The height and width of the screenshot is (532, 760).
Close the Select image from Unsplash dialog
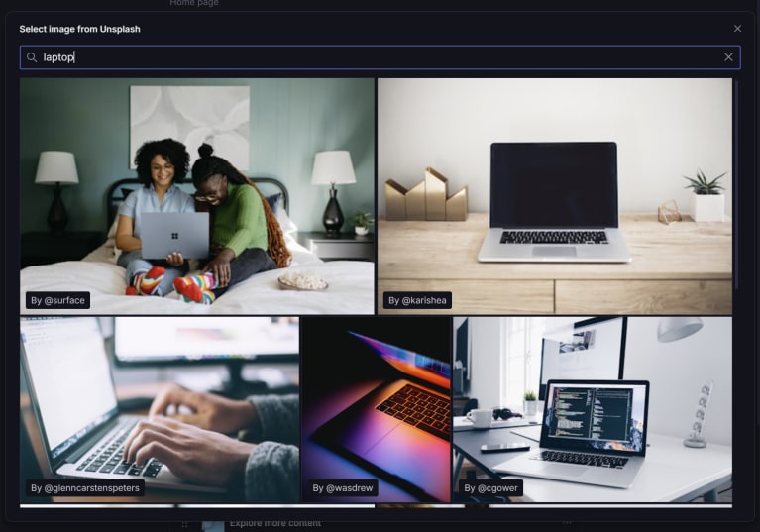737,29
